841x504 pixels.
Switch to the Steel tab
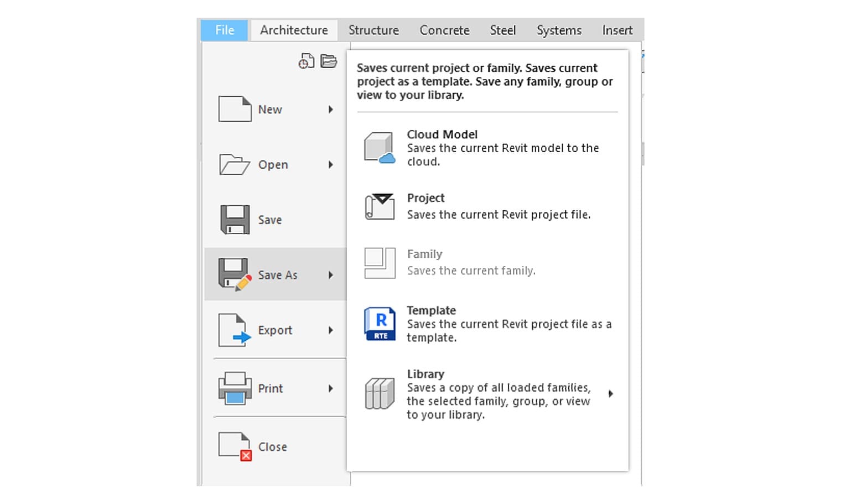502,30
